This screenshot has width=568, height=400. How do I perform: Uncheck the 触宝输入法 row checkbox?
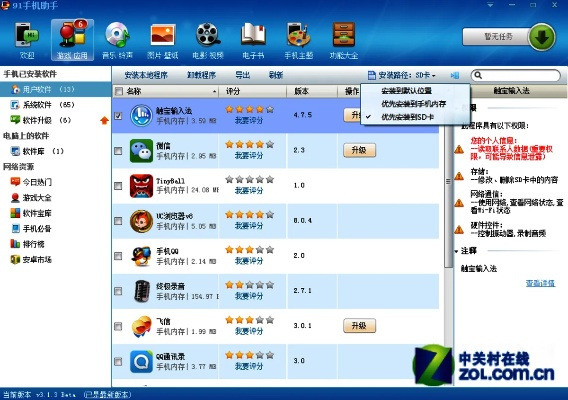click(118, 116)
